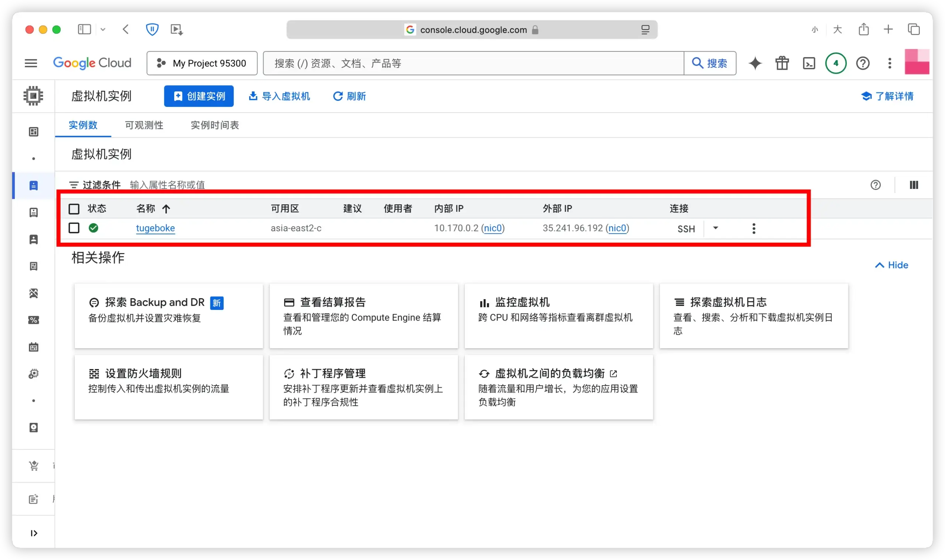
Task: Open the internal IP nic0 link
Action: 493,228
